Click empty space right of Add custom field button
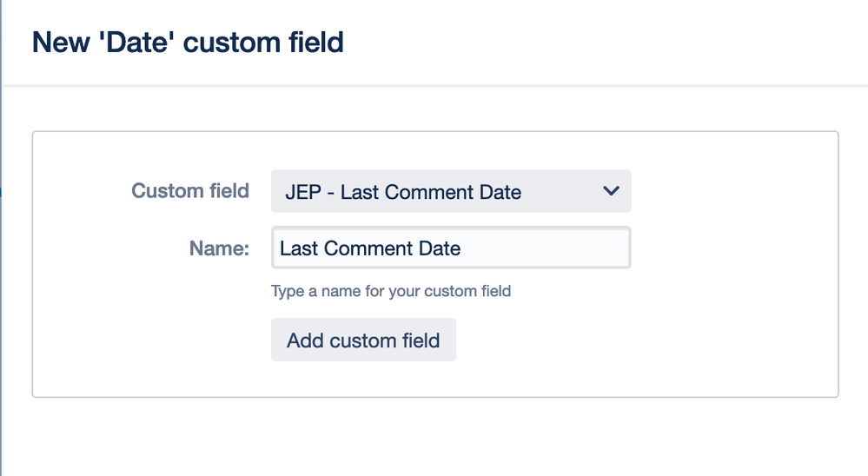Screen dimensions: 868x476 point(608,340)
